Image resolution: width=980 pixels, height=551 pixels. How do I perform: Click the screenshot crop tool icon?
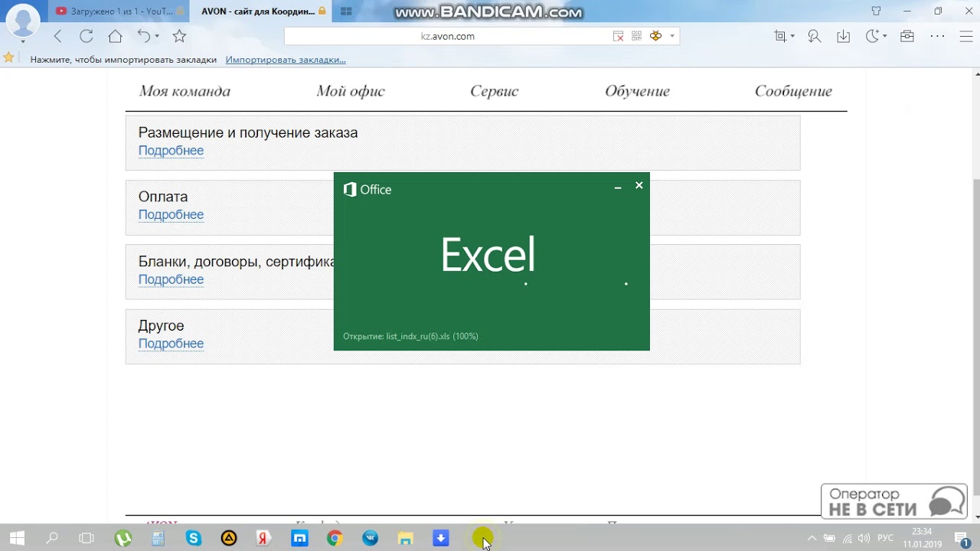click(780, 36)
